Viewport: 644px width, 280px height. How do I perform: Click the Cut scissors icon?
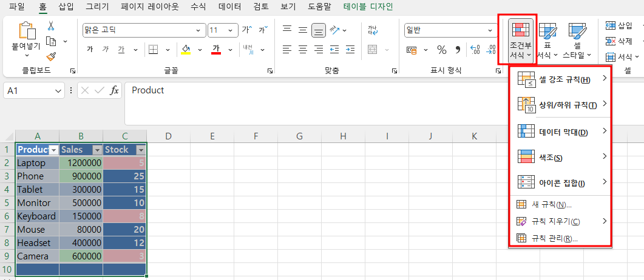coord(51,26)
